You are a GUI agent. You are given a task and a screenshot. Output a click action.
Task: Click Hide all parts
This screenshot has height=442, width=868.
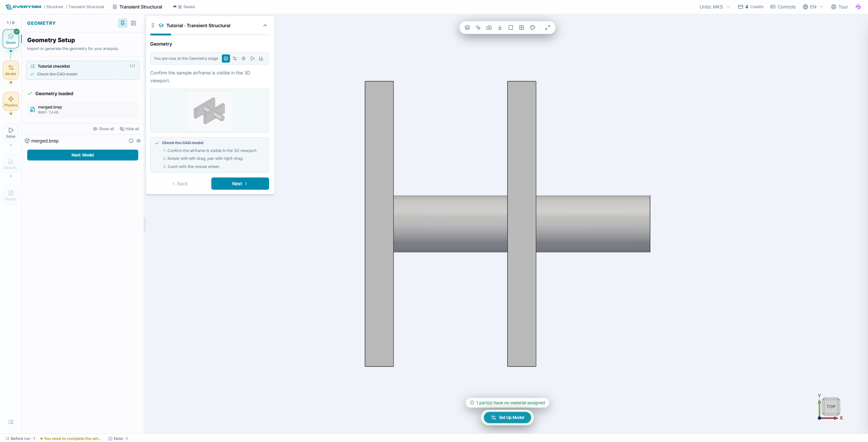coord(129,129)
